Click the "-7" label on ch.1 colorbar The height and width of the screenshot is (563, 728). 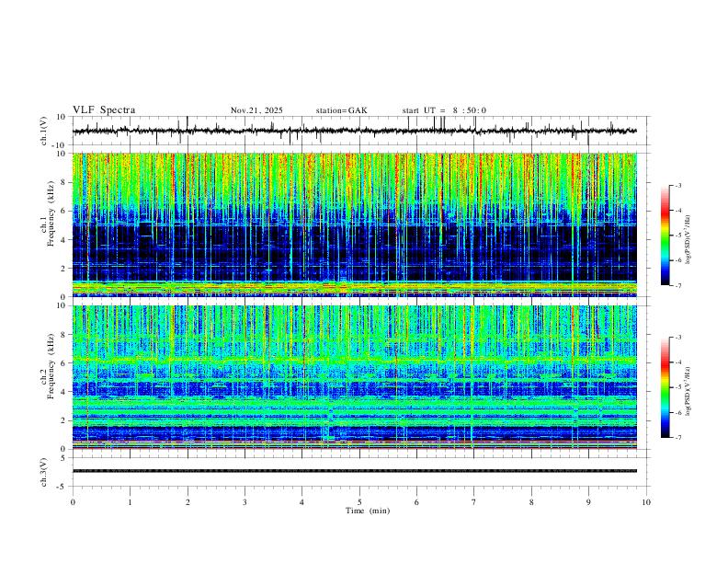click(x=678, y=285)
